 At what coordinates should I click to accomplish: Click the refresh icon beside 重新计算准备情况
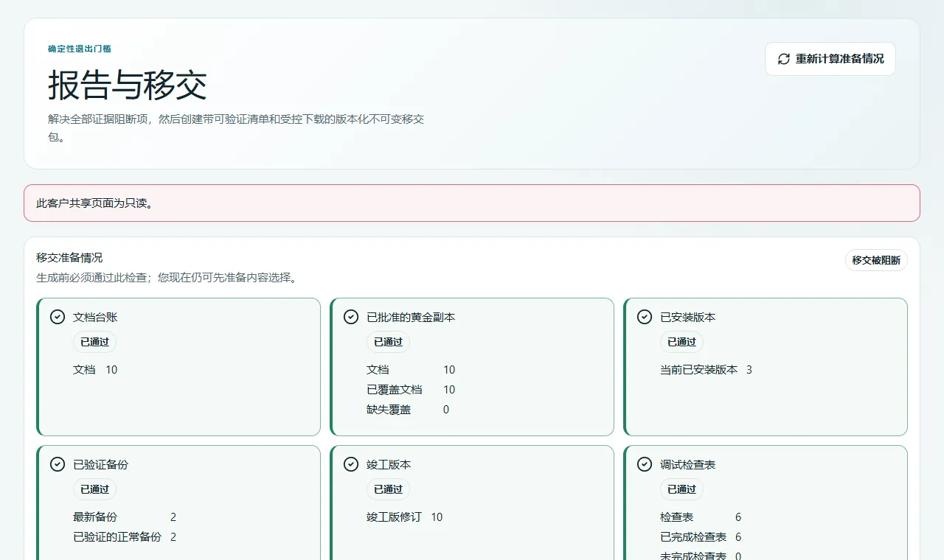[x=784, y=59]
